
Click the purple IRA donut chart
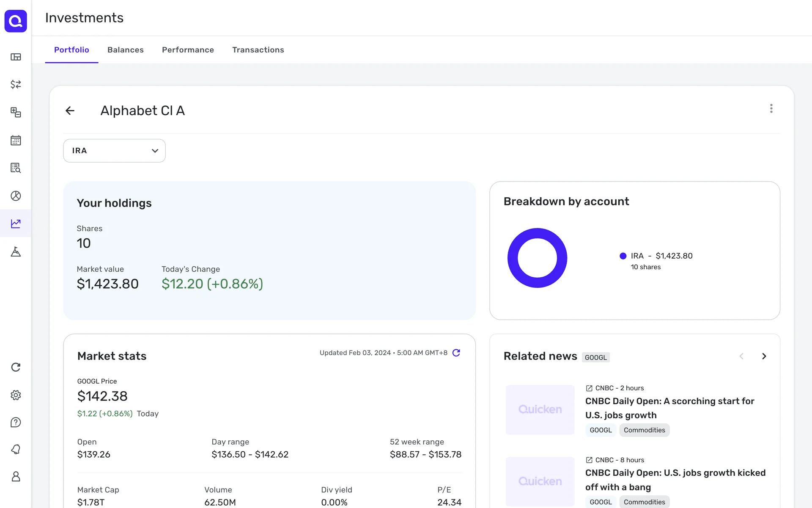[512, 258]
